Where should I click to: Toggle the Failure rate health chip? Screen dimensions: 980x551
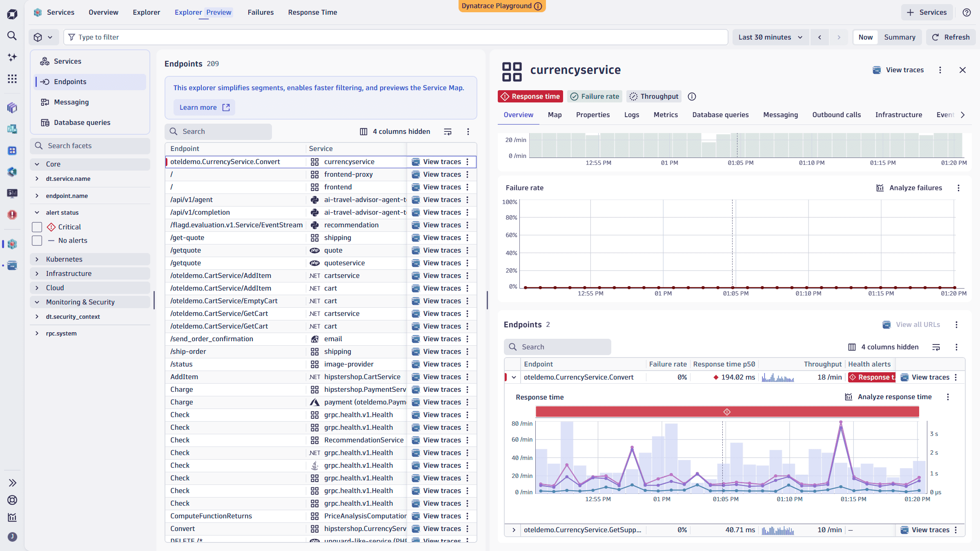[x=595, y=97]
